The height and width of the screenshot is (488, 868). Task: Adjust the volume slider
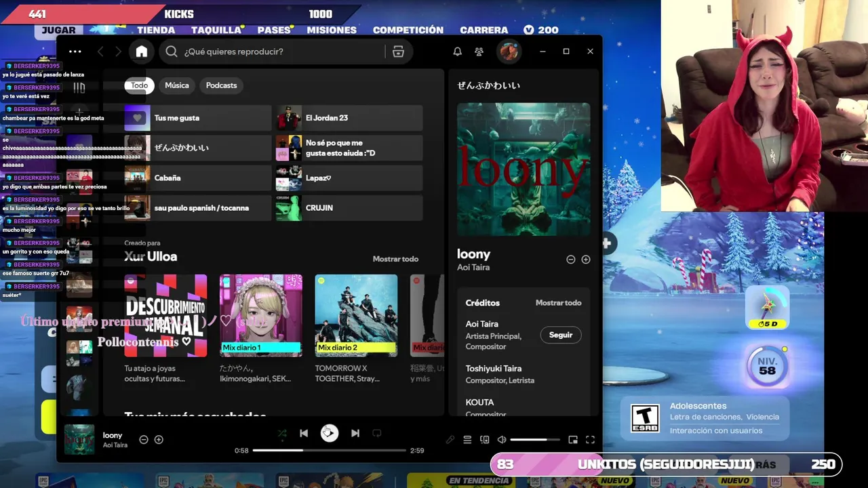point(534,440)
